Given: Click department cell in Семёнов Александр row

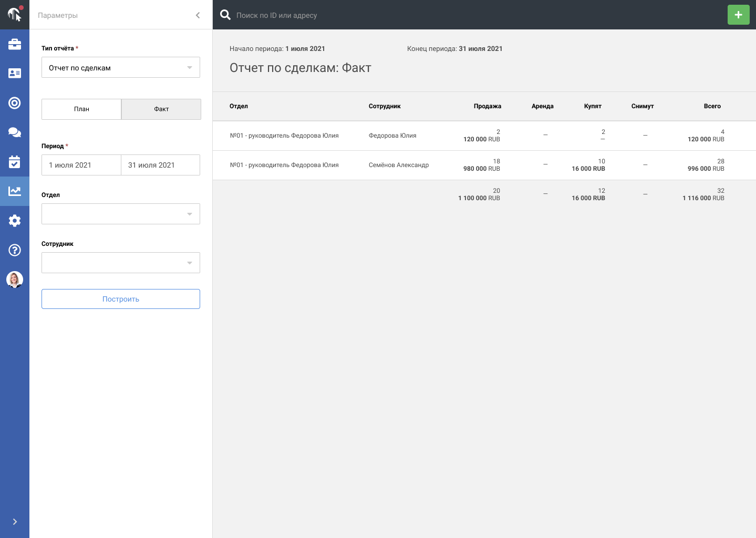Looking at the screenshot, I should (284, 165).
